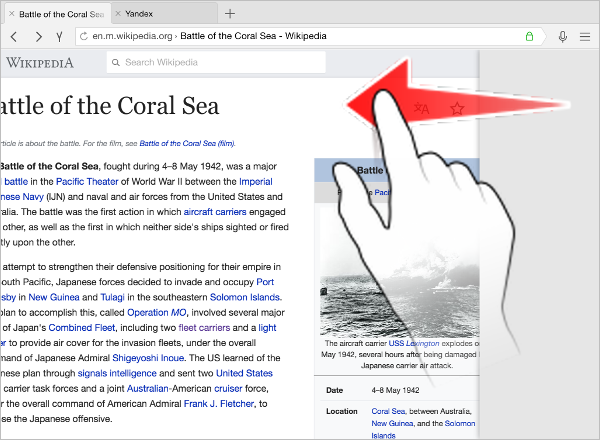Follow the Frank J. Fletcher link
Image resolution: width=600 pixels, height=440 pixels.
[219, 404]
